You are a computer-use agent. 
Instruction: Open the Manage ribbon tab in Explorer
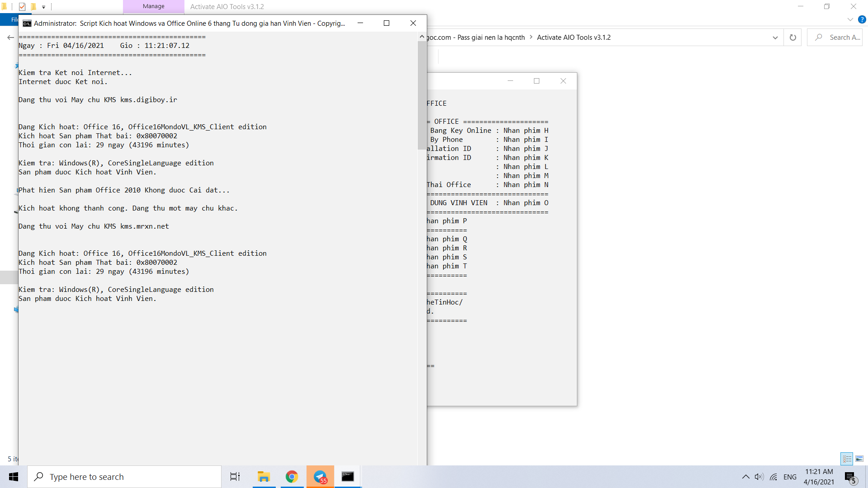(154, 6)
